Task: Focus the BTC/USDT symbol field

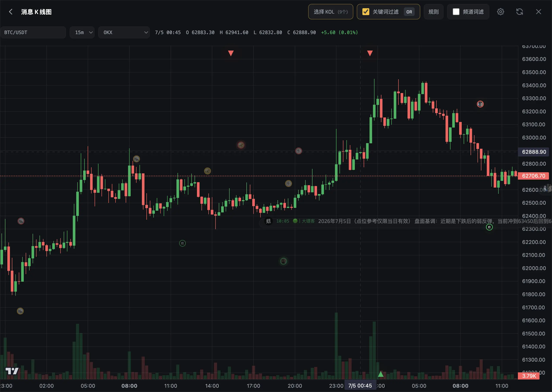Action: [33, 32]
